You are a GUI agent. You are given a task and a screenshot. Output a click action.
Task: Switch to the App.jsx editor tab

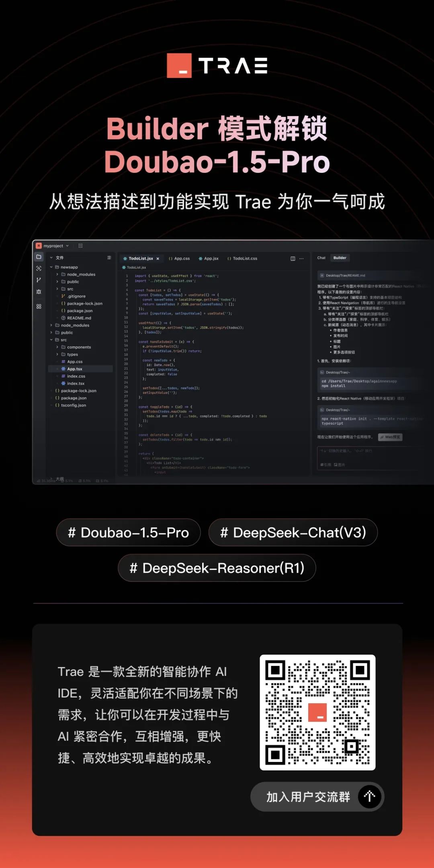tap(209, 258)
